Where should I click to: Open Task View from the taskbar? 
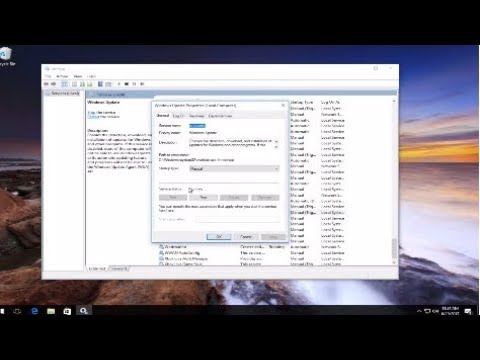coord(17,311)
